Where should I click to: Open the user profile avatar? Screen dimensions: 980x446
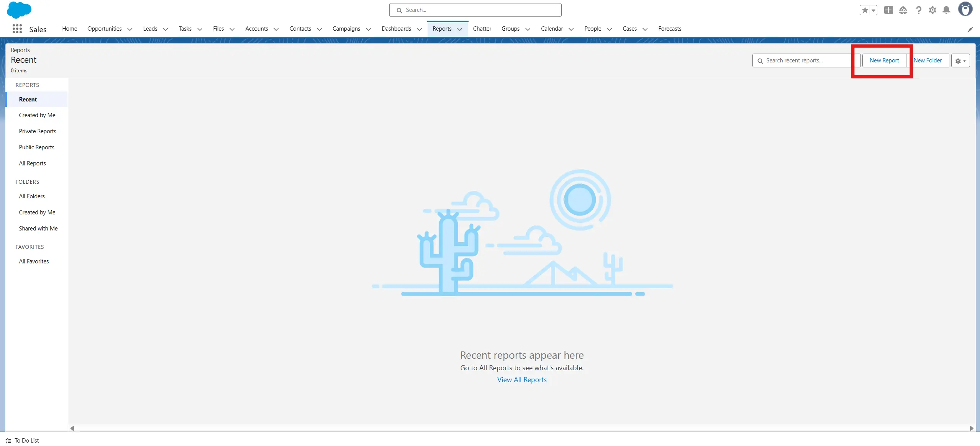pyautogui.click(x=965, y=9)
